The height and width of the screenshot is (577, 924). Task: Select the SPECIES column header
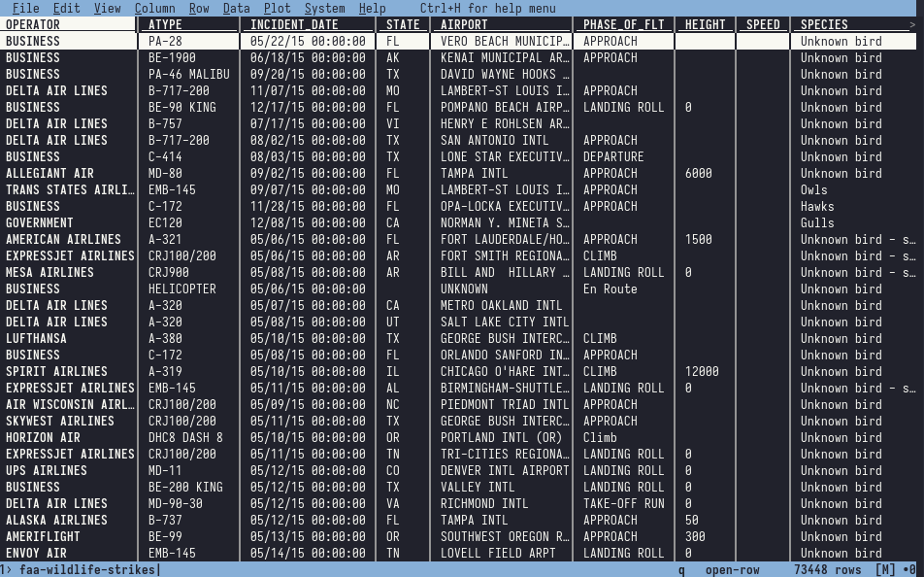824,25
